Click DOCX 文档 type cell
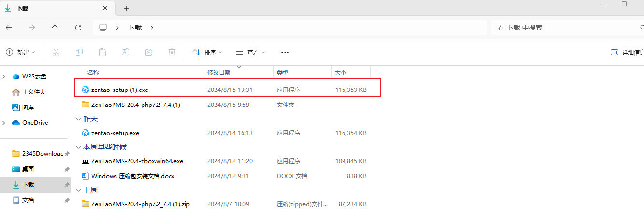Screen dimensions: 644x210 pos(292,176)
